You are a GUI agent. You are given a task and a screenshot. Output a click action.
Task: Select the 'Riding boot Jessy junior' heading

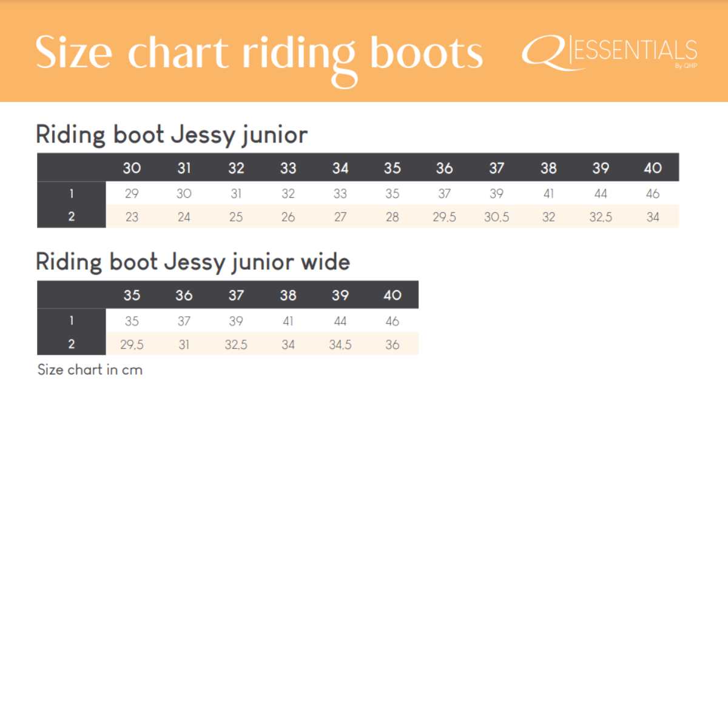tap(172, 135)
